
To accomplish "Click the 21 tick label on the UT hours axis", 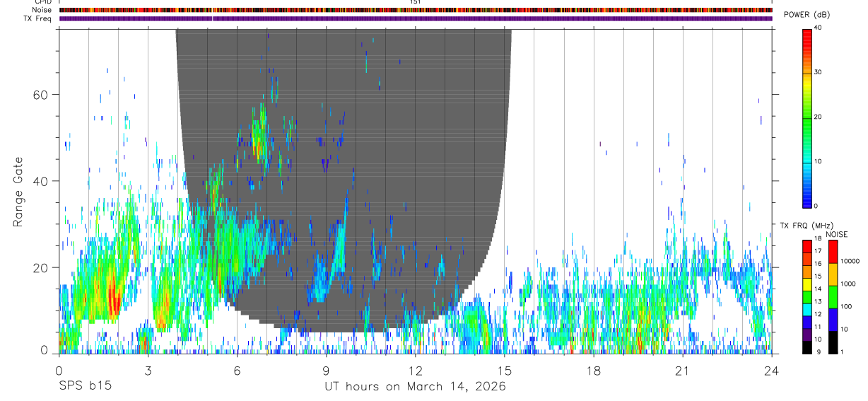I will coord(683,371).
